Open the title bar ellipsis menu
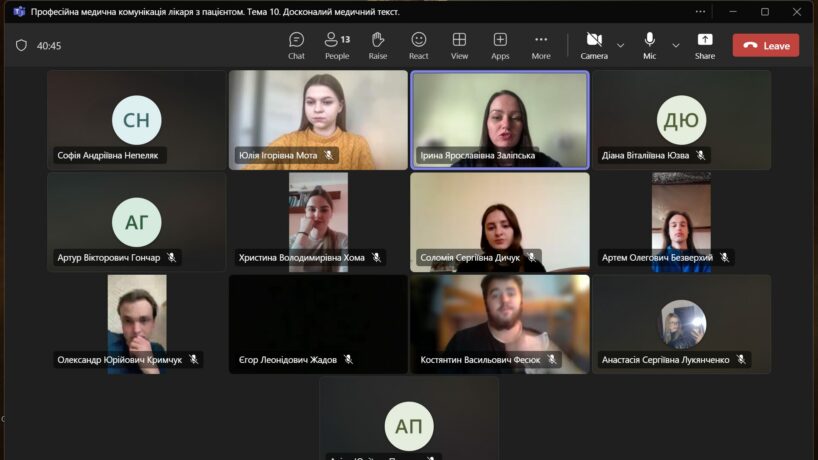Screen dimensions: 818x460 click(x=700, y=12)
